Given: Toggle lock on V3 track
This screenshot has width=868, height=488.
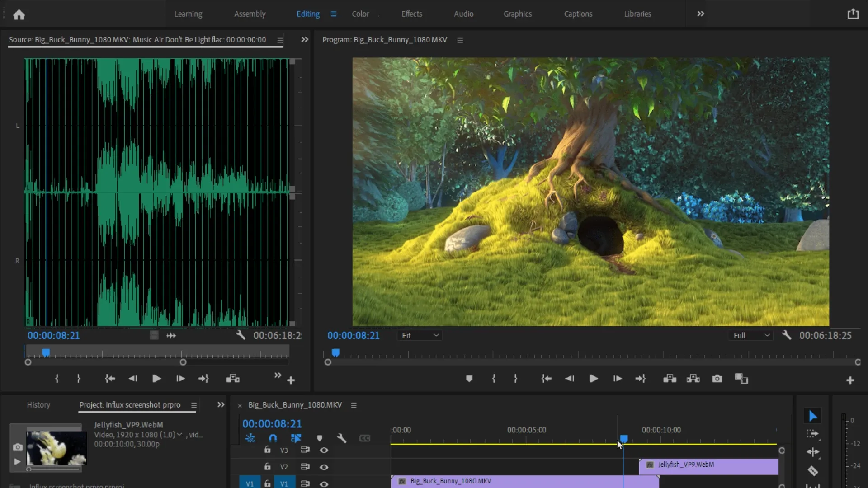Looking at the screenshot, I should coord(267,450).
